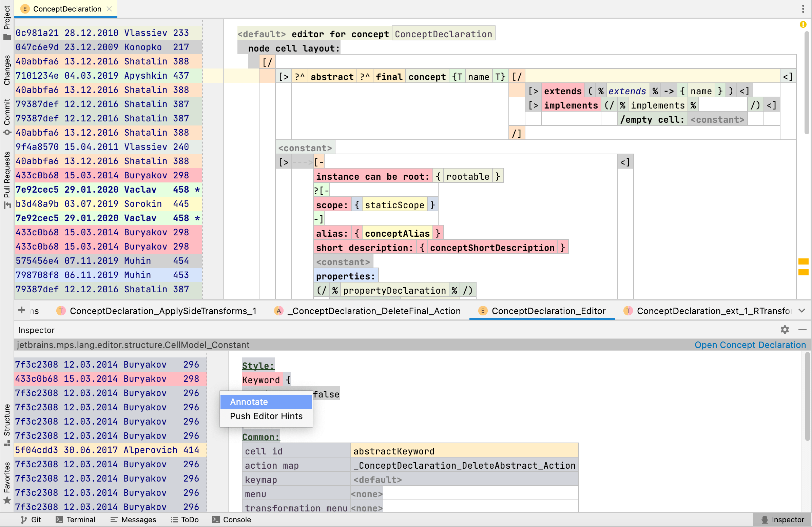
Task: Open the editor tab options menu
Action: click(x=803, y=9)
